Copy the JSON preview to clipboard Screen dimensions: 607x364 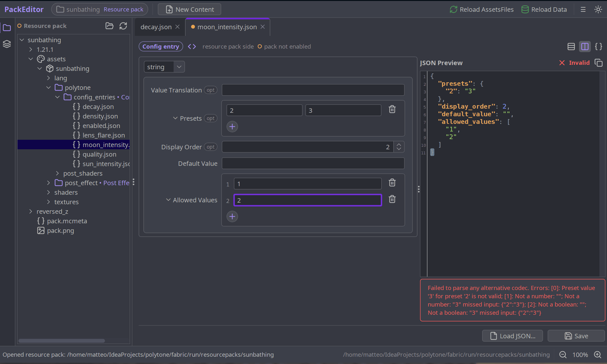598,63
